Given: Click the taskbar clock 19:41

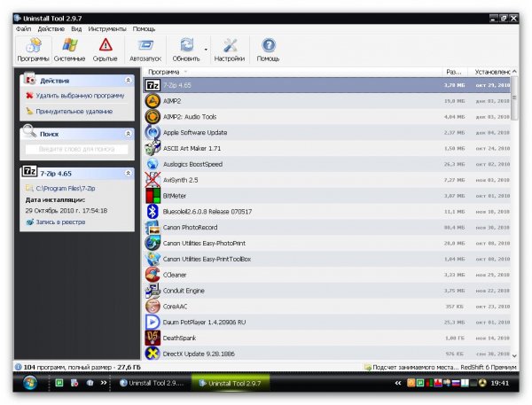Looking at the screenshot, I should pyautogui.click(x=500, y=383).
